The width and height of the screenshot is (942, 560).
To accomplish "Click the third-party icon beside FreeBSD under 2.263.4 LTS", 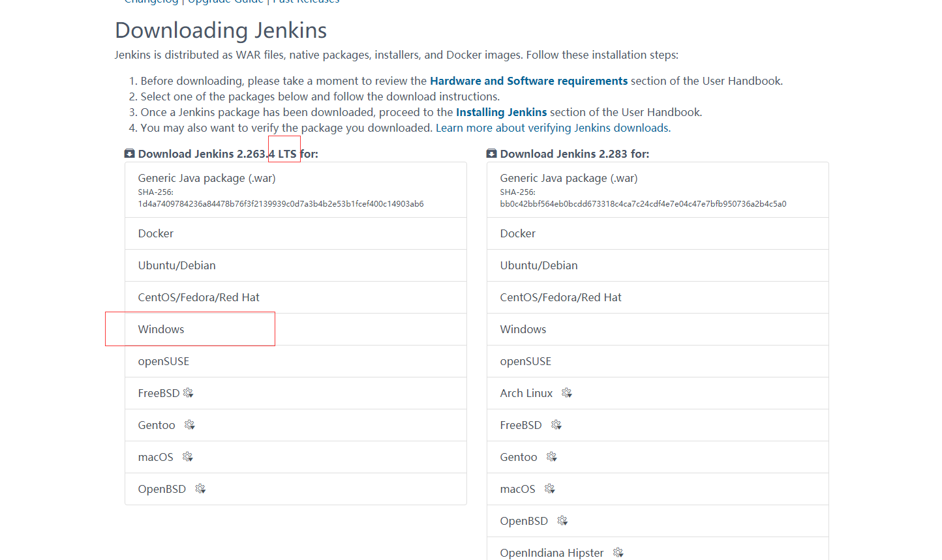I will coord(188,392).
